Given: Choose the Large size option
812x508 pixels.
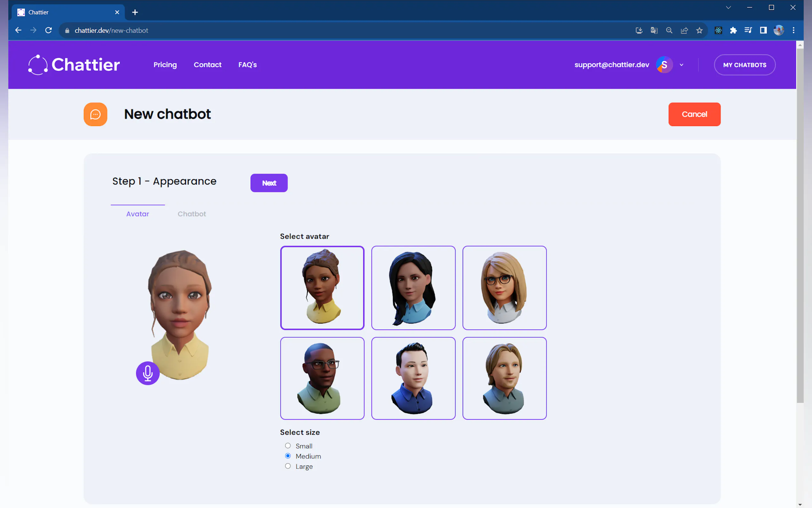Looking at the screenshot, I should click(288, 466).
